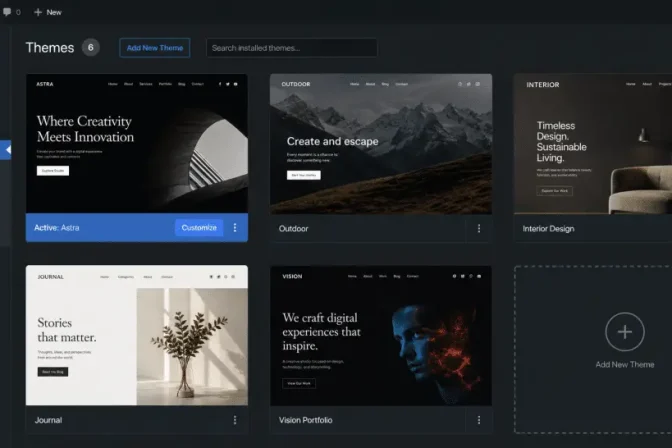Image resolution: width=672 pixels, height=448 pixels.
Task: Open the three-dot menu for Outdoor theme
Action: pyautogui.click(x=479, y=229)
